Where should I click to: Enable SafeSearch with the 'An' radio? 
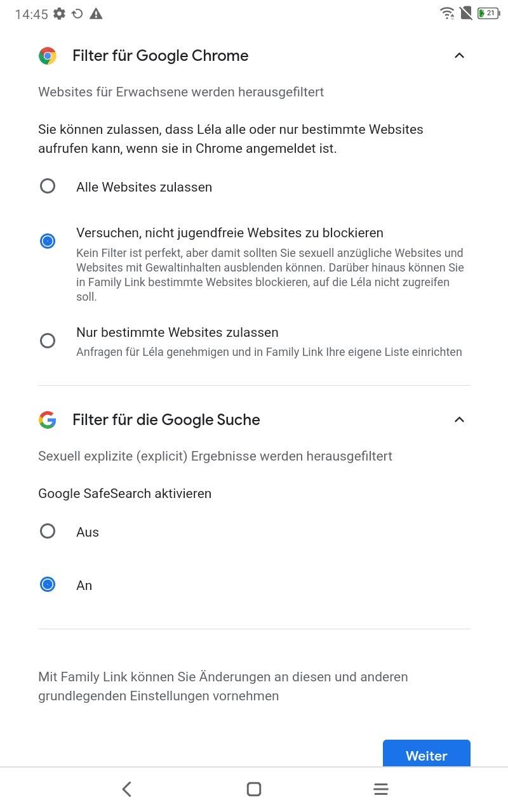click(x=48, y=584)
